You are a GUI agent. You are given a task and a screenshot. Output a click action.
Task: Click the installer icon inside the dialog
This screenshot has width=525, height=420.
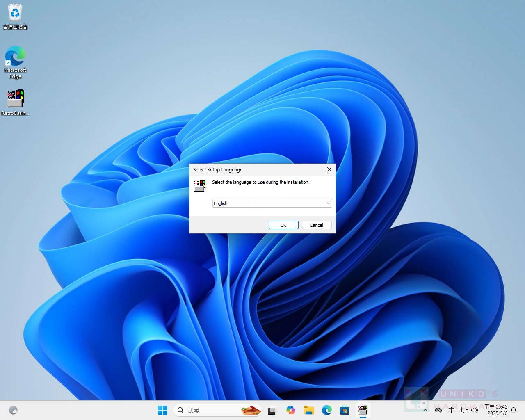click(200, 185)
